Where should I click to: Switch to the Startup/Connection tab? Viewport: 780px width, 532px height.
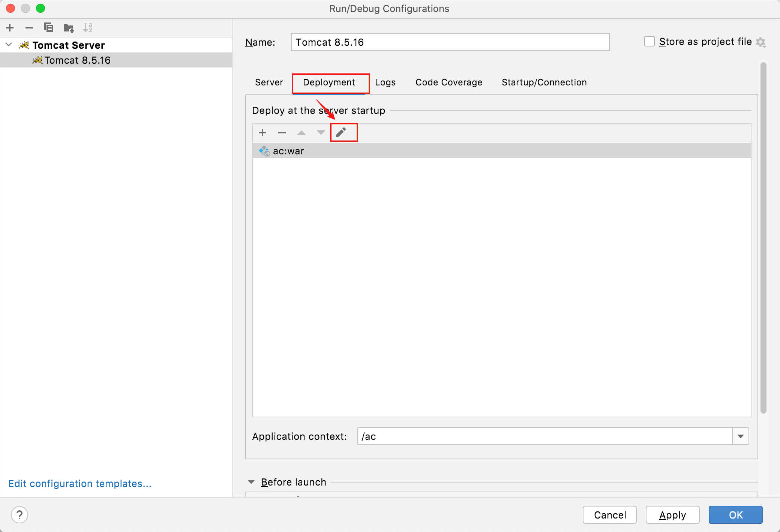pyautogui.click(x=544, y=82)
